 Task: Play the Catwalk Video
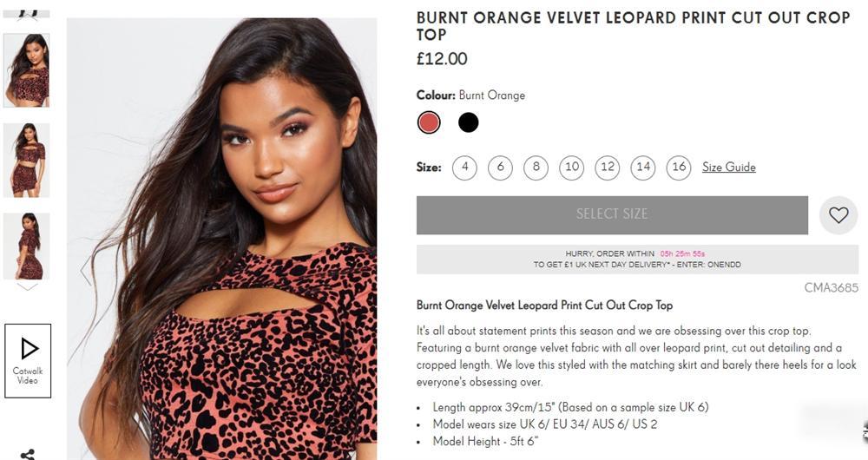click(28, 360)
